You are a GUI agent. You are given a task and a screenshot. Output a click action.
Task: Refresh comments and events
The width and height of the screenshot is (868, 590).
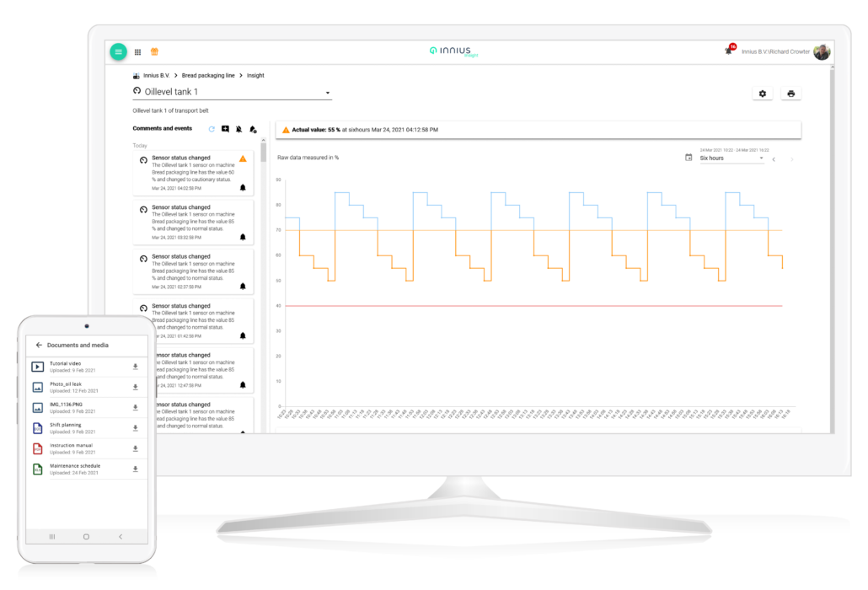212,129
